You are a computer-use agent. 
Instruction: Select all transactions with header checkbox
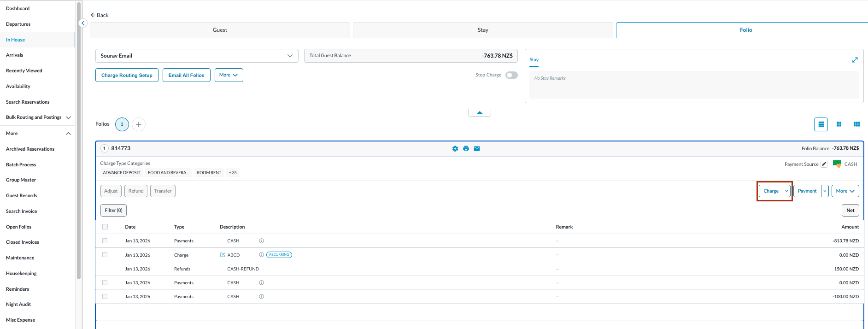click(x=105, y=227)
